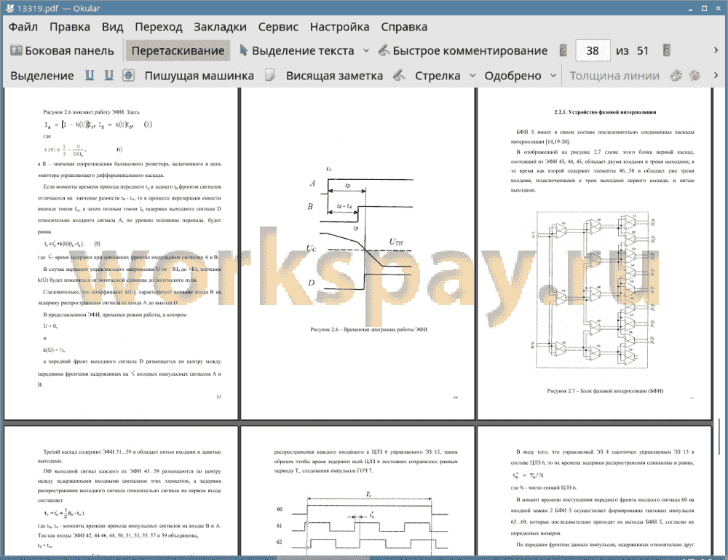Open the Стрелка dropdown arrow

472,76
